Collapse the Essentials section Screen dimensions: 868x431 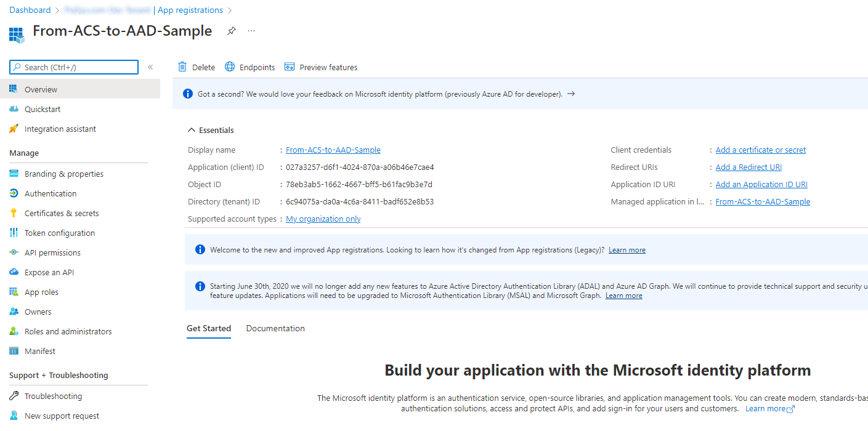[191, 130]
